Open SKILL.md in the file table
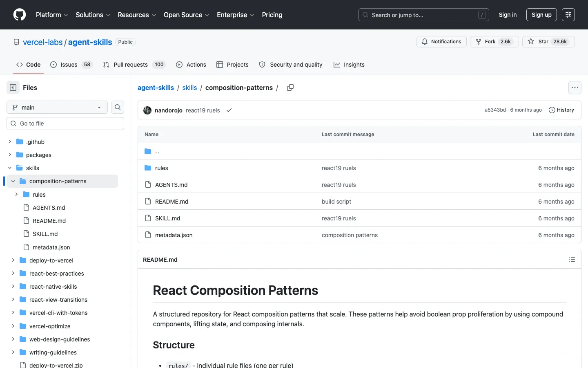 tap(167, 218)
